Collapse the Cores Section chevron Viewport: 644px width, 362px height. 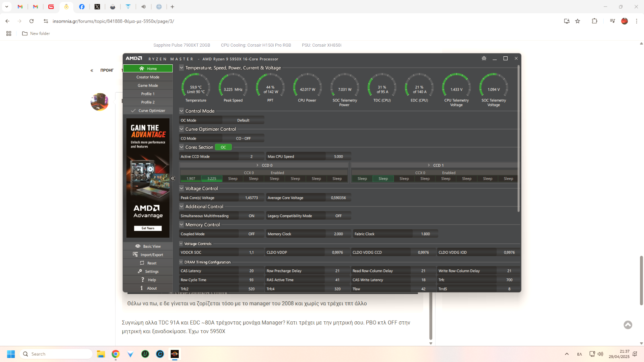point(182,147)
